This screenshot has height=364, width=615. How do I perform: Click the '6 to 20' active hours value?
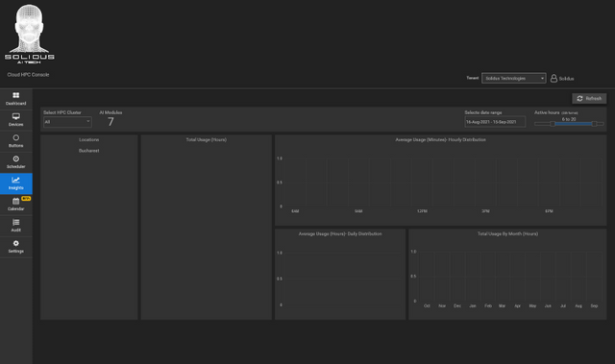coord(569,119)
